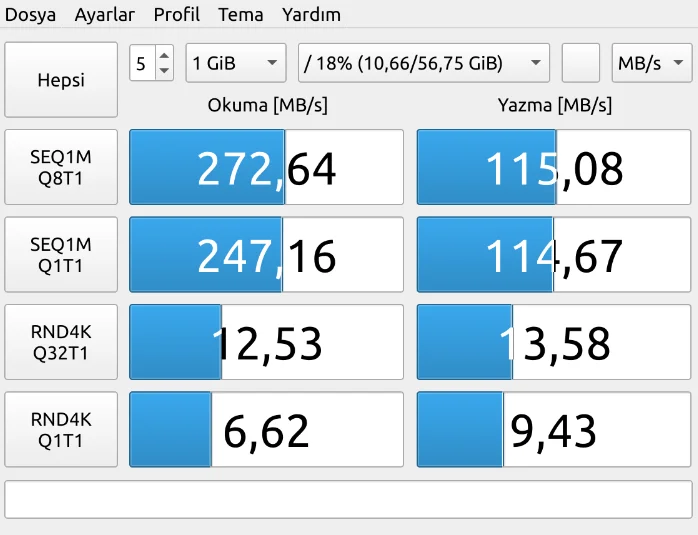Open the drive selection dropdown showing 18%
The image size is (698, 535).
click(424, 63)
